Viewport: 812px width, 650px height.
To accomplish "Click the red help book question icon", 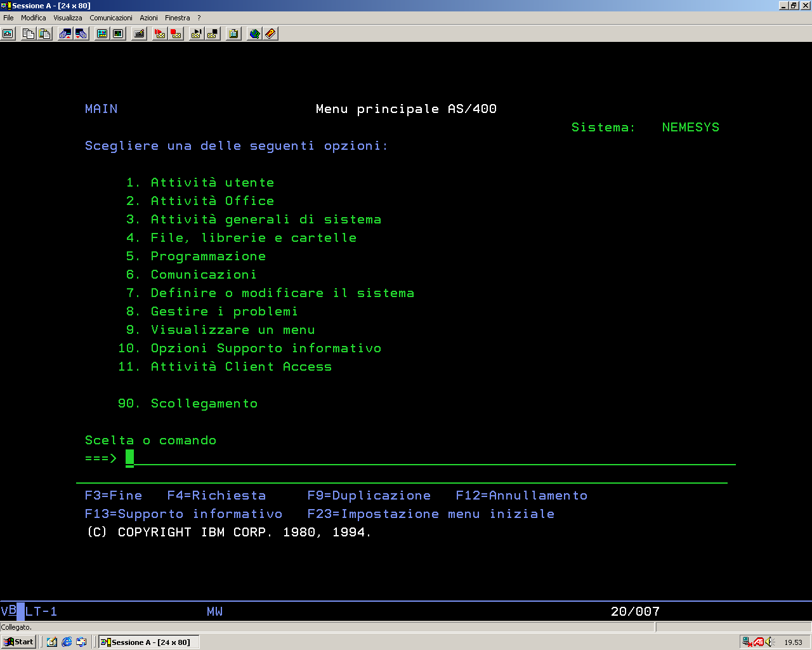I will 271,34.
